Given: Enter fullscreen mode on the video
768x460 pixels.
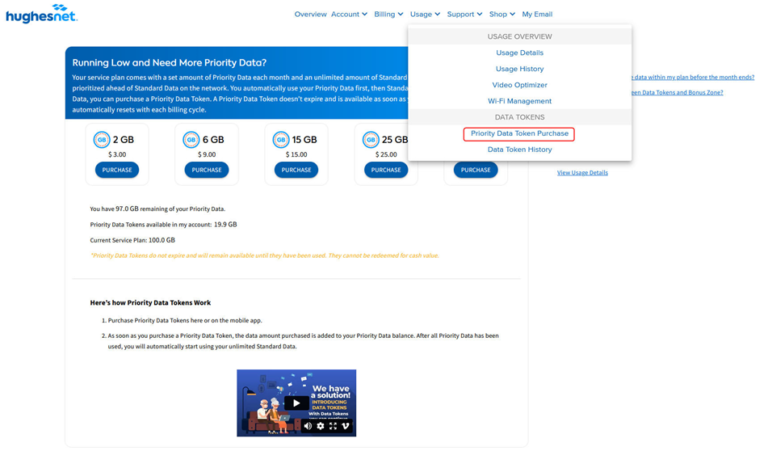Looking at the screenshot, I should coord(333,426).
